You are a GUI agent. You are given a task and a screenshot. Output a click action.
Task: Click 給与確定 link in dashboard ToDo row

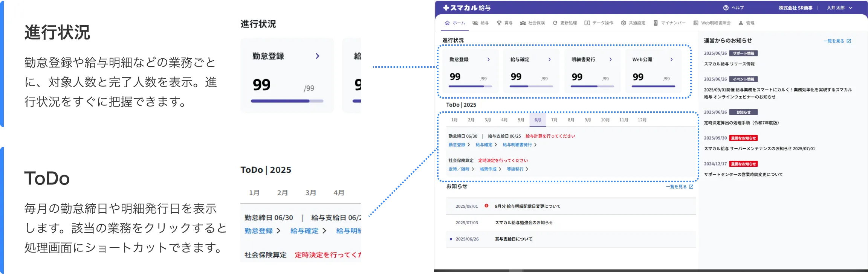pyautogui.click(x=484, y=145)
